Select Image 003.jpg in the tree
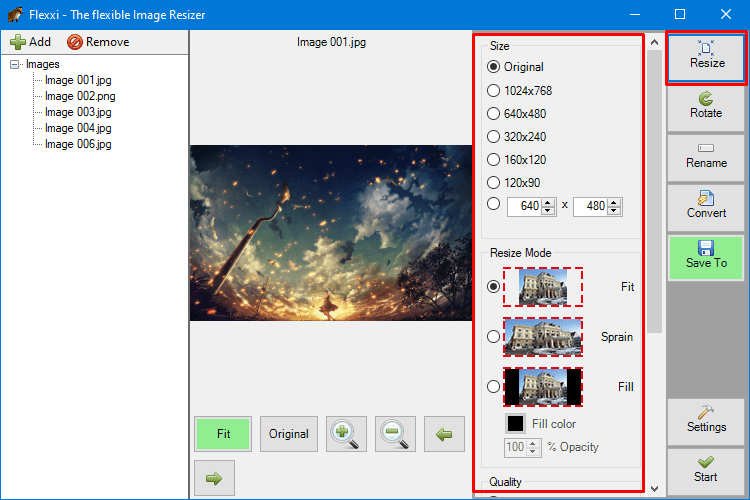 tap(78, 112)
